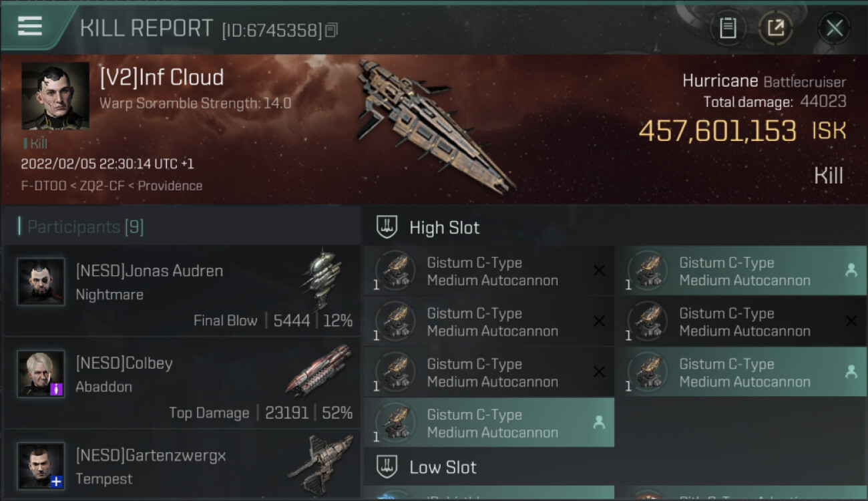Open the [NESD]Colbey participant entry
The image size is (868, 501).
pos(182,382)
